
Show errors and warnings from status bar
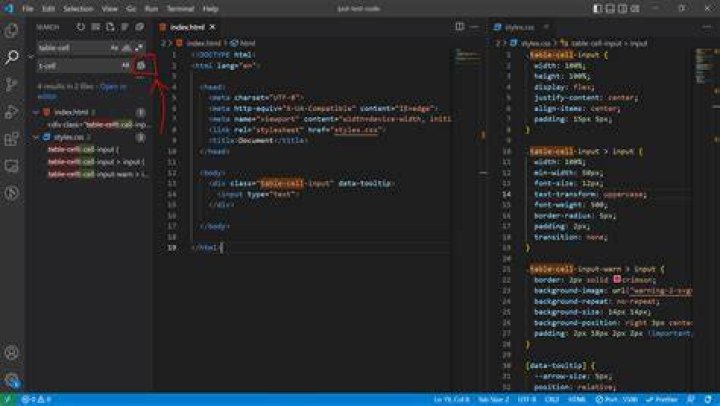click(36, 400)
